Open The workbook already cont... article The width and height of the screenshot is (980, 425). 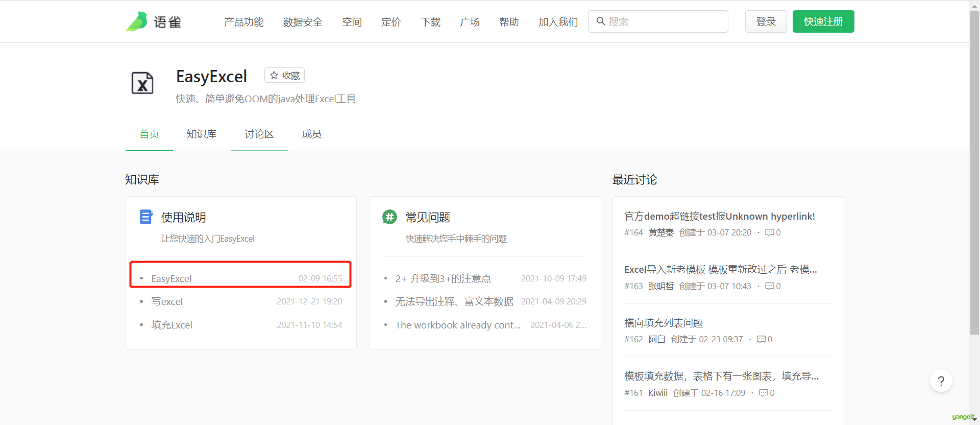tap(458, 325)
